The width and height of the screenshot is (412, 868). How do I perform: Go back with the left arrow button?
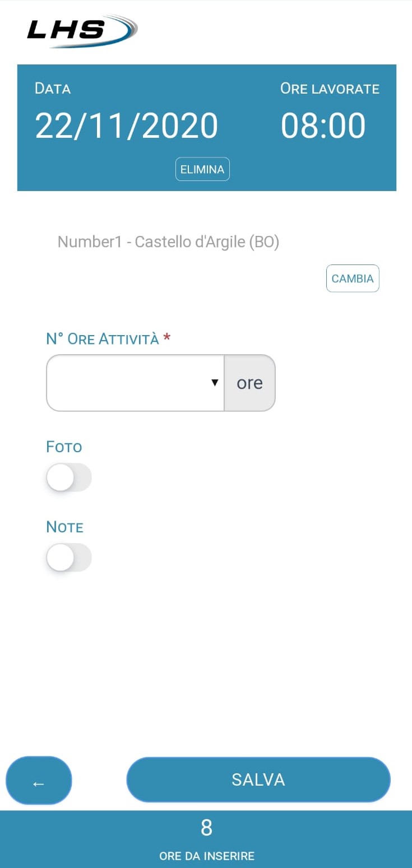point(39,780)
